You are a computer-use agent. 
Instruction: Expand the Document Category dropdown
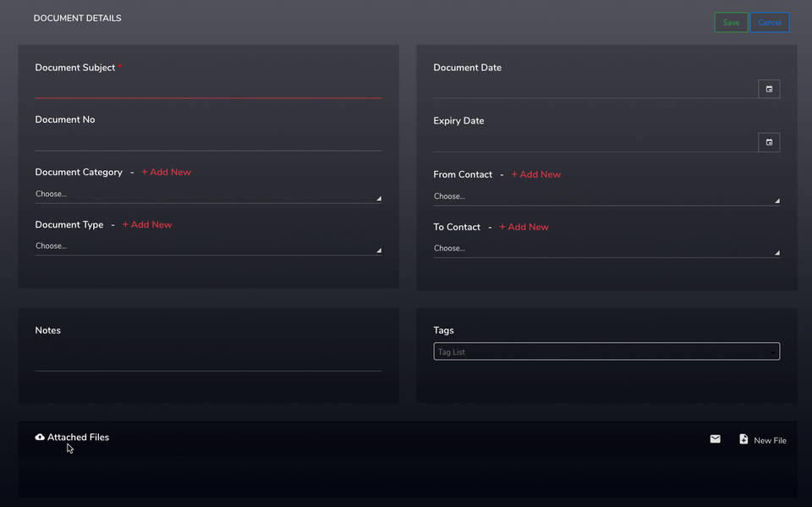pyautogui.click(x=208, y=195)
